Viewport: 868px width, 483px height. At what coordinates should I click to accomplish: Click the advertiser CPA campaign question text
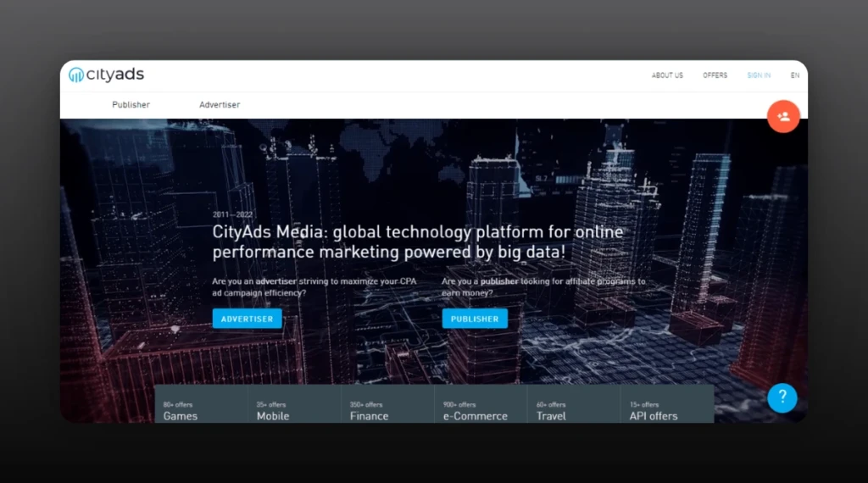click(x=314, y=286)
